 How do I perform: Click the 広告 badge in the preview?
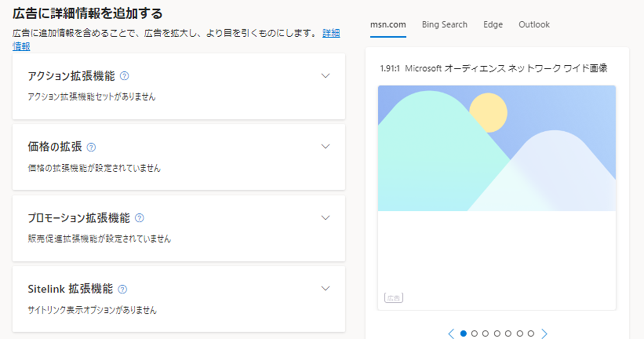point(394,298)
